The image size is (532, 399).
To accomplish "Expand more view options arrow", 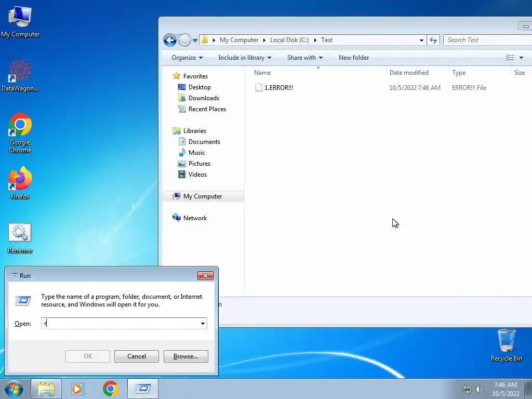I will 521,58.
